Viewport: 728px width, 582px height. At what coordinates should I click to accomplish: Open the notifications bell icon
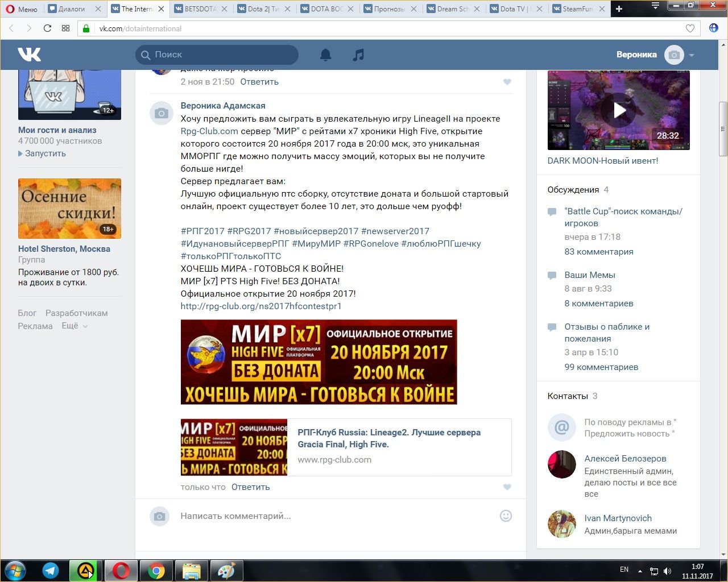click(x=325, y=55)
